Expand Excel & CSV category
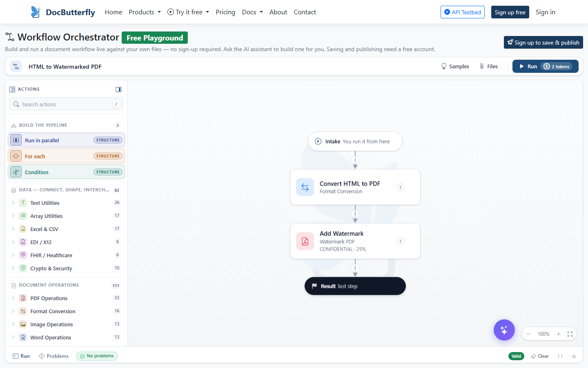Viewport: 588px width, 368px height. [66, 229]
